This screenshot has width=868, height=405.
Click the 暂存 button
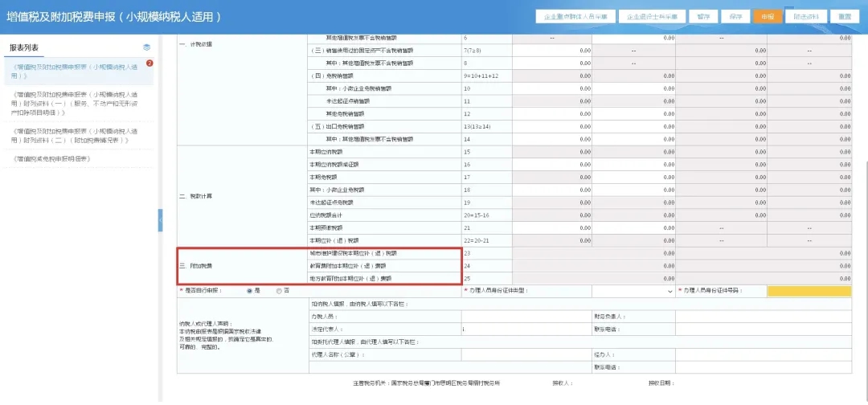click(702, 16)
